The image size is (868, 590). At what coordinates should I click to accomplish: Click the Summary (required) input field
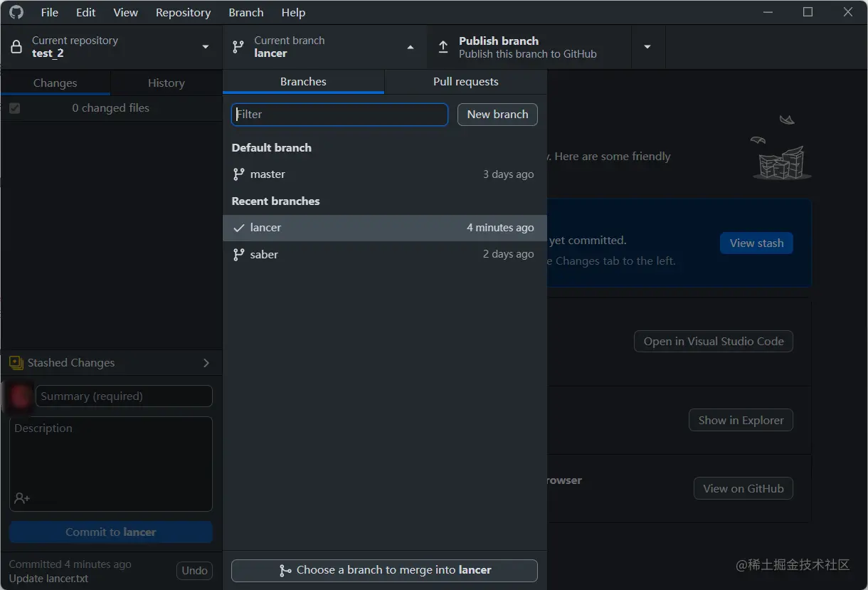(124, 396)
